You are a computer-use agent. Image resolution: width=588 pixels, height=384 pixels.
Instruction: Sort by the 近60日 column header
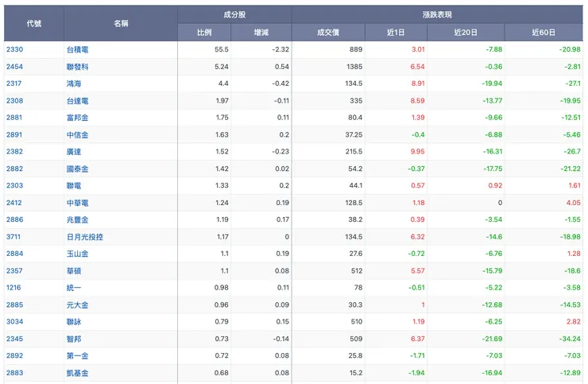[544, 33]
